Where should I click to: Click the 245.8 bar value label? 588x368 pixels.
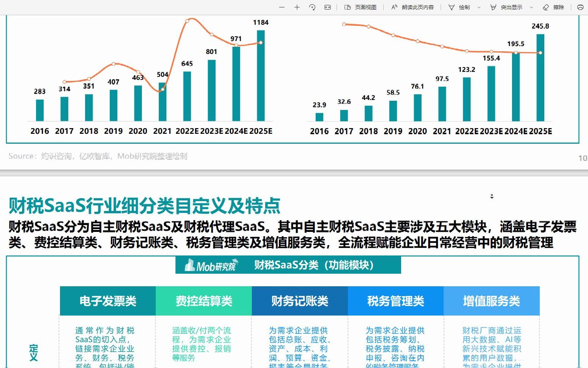tap(540, 26)
